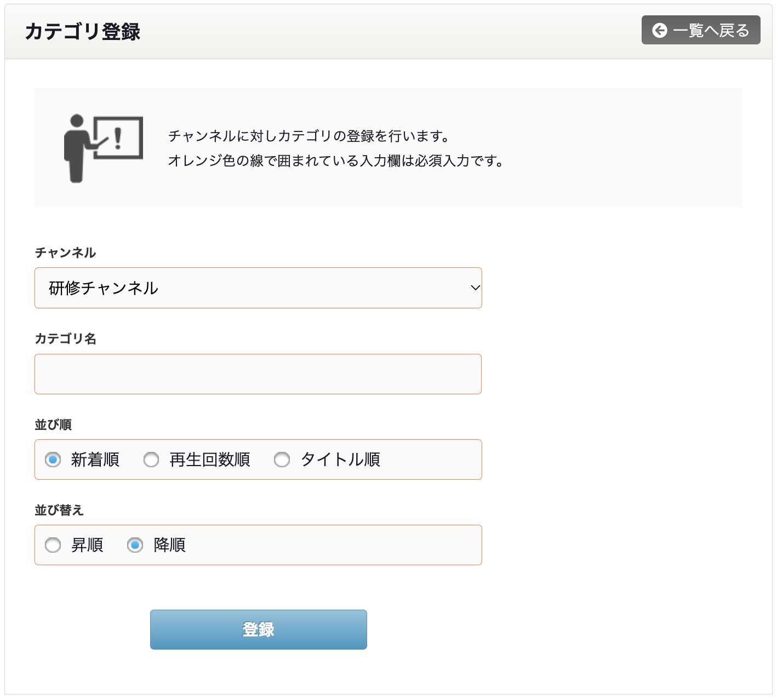Click the presenter whiteboard icon
This screenshot has width=777, height=700.
(104, 148)
